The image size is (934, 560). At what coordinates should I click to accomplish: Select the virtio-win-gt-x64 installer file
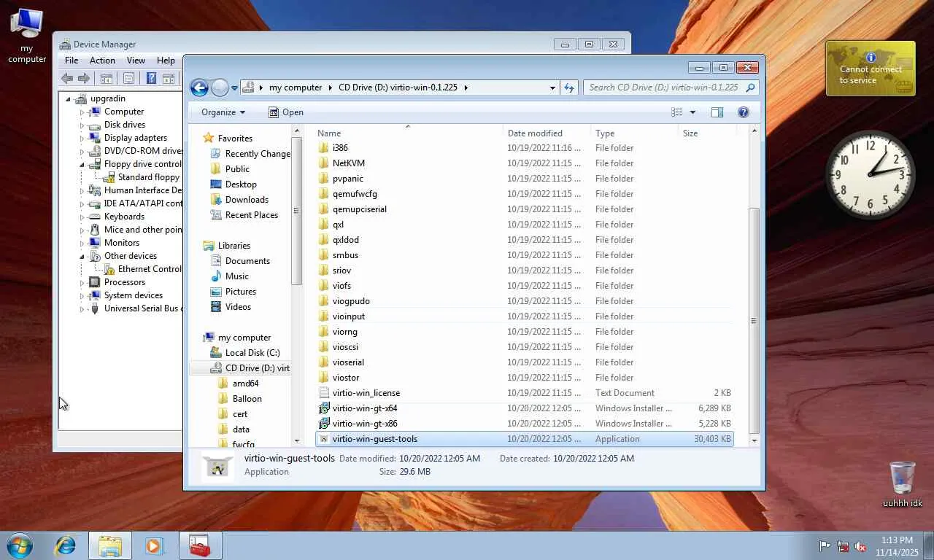pyautogui.click(x=525, y=408)
